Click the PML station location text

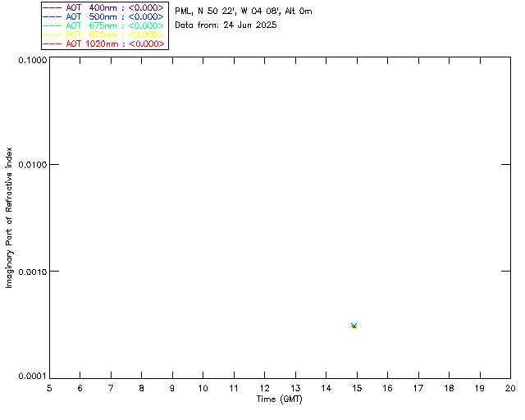pos(243,11)
